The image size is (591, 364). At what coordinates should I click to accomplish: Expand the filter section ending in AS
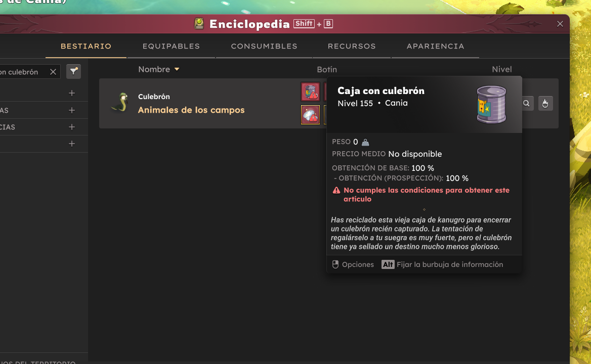72,110
